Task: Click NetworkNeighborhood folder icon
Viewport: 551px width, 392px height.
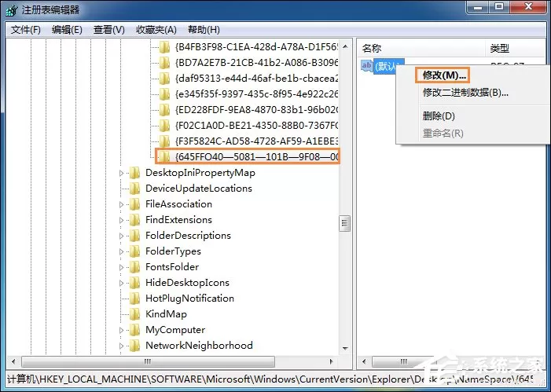Action: [134, 346]
